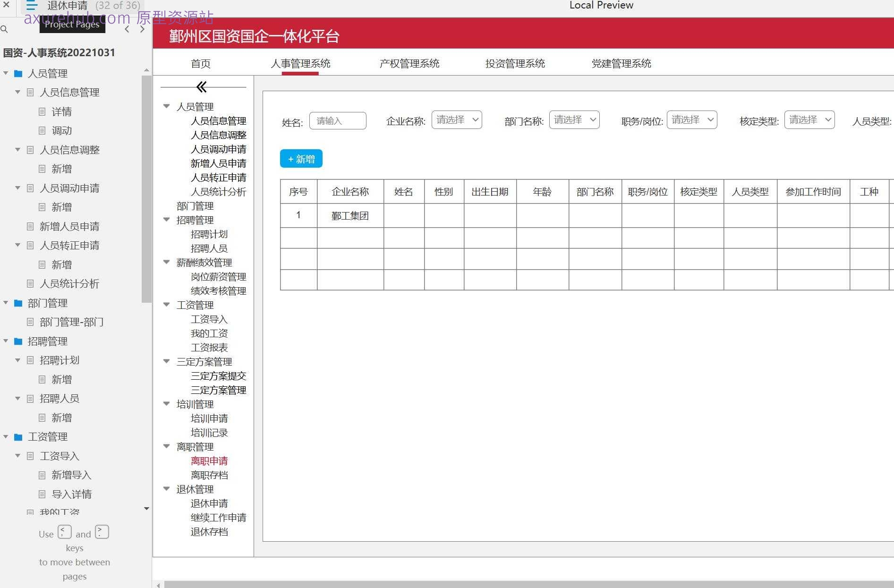Click the close (X) icon top-left
894x588 pixels.
tap(6, 6)
